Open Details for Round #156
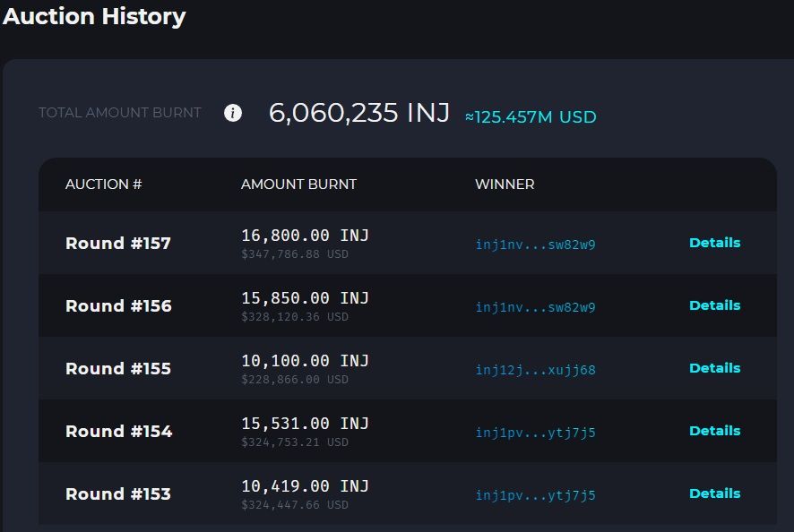Viewport: 794px width, 532px height. (714, 305)
